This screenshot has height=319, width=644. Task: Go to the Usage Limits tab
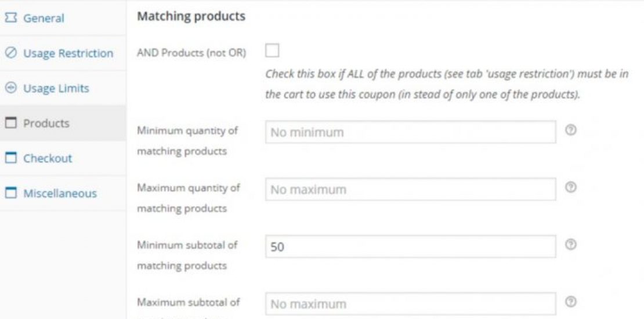pos(56,88)
